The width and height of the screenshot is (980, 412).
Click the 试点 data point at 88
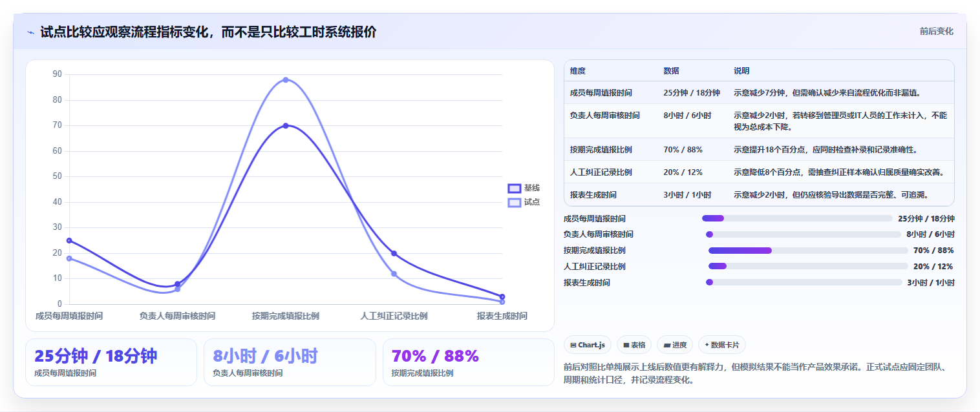286,80
